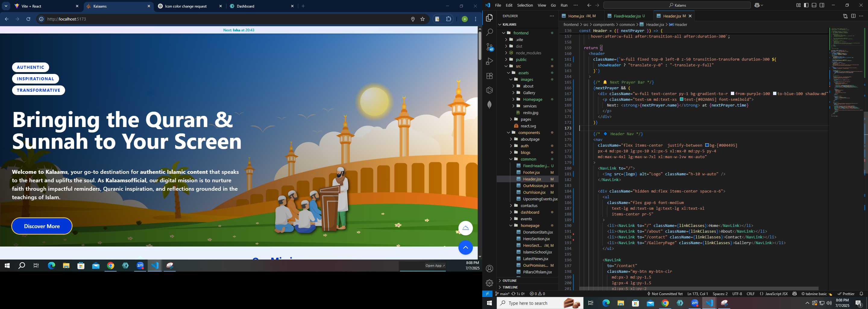Viewport: 868px width, 309px height.
Task: Open Customize Layout icon in VS Code title bar
Action: click(x=798, y=5)
